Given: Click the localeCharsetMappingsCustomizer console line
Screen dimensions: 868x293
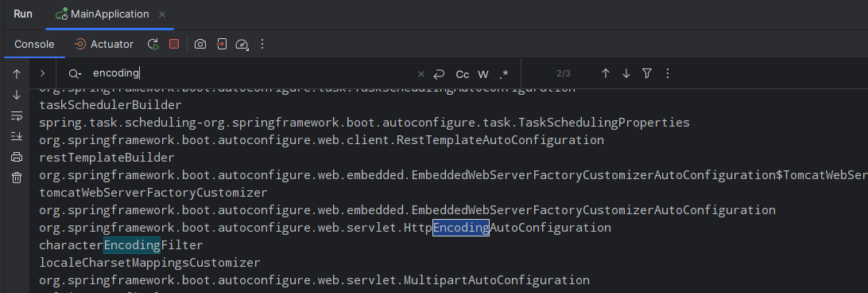Looking at the screenshot, I should coord(149,263).
